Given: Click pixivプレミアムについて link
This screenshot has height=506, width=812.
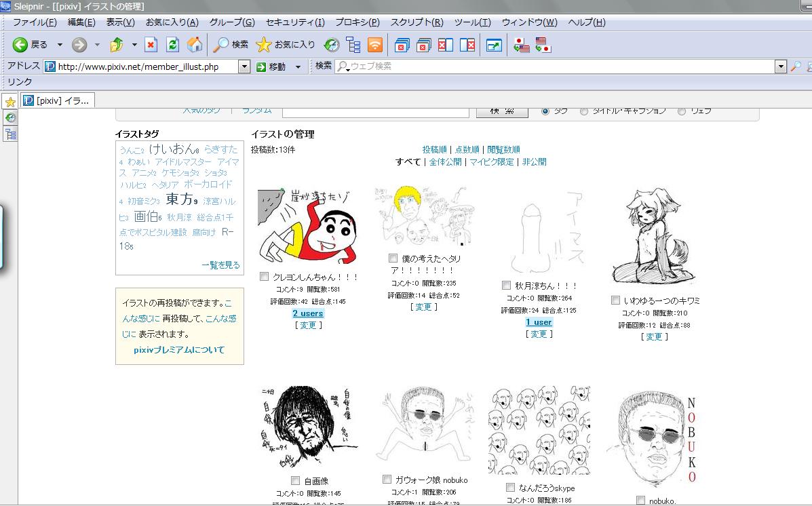Looking at the screenshot, I should 179,349.
